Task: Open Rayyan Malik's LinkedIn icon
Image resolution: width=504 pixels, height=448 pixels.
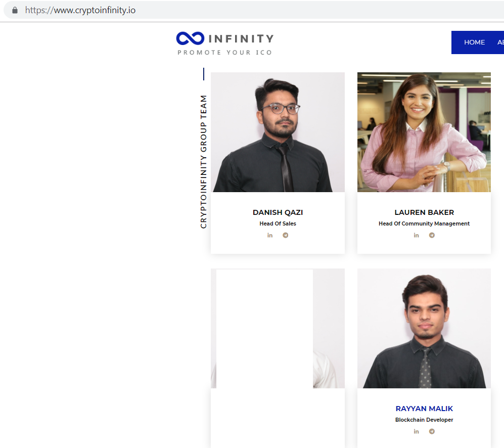Action: coord(416,431)
